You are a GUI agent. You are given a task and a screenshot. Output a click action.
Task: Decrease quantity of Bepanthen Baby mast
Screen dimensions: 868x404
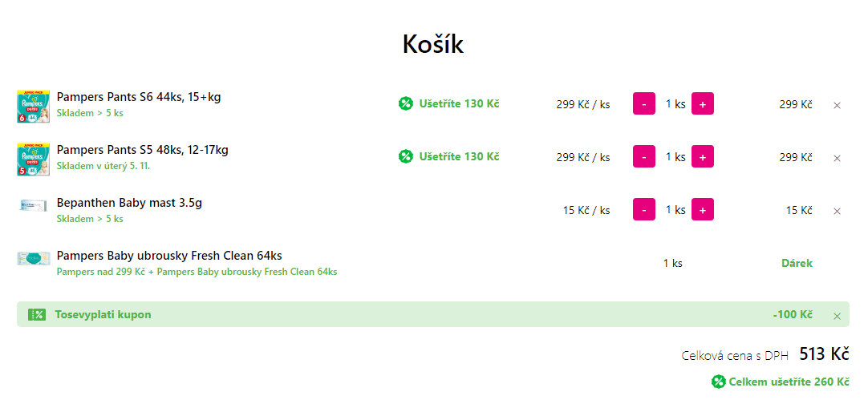click(644, 209)
